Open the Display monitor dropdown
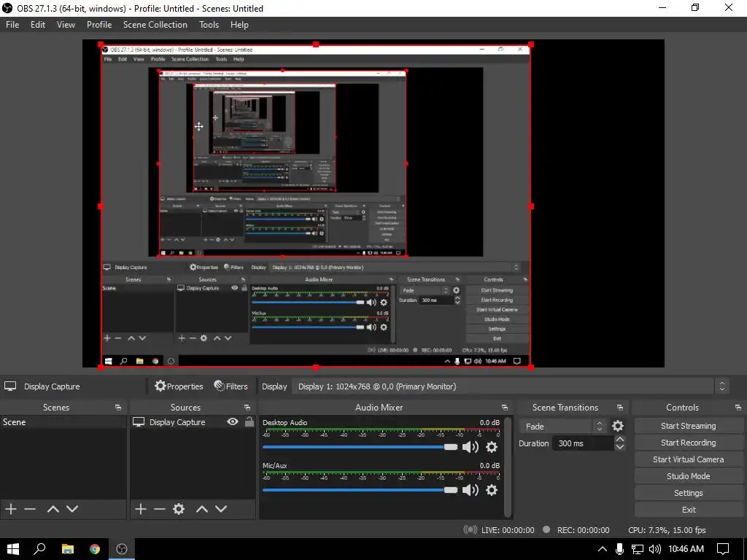 [511, 386]
